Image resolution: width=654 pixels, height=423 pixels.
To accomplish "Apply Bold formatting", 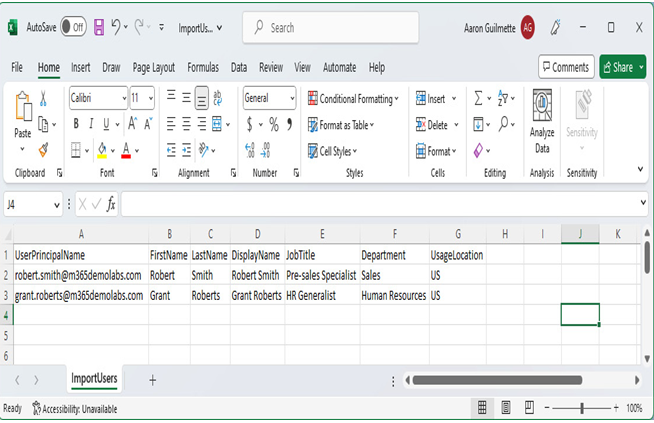I will click(x=76, y=124).
